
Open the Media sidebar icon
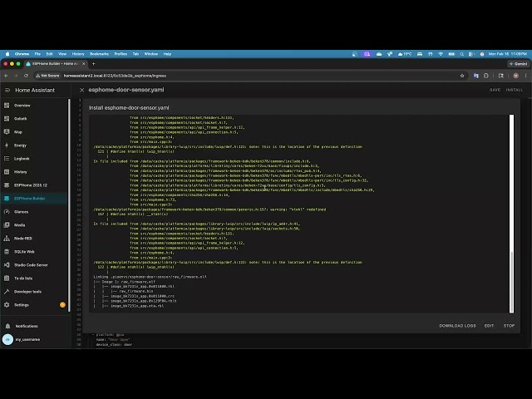point(7,225)
